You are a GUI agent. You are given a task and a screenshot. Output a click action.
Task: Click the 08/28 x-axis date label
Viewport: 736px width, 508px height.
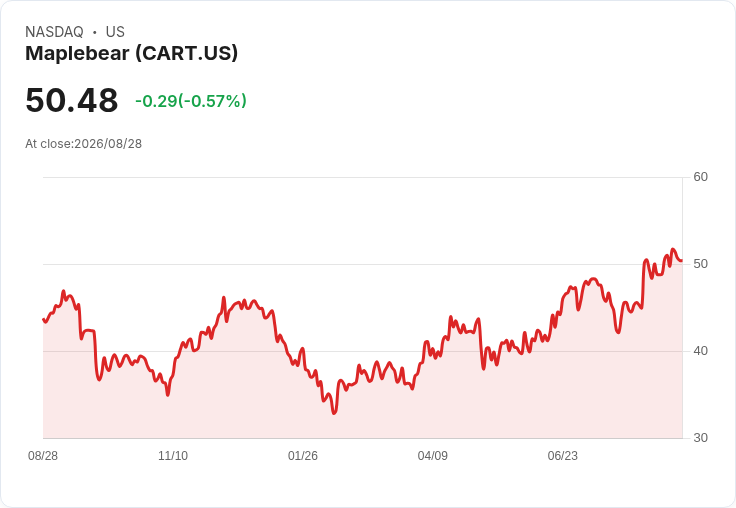click(x=43, y=455)
